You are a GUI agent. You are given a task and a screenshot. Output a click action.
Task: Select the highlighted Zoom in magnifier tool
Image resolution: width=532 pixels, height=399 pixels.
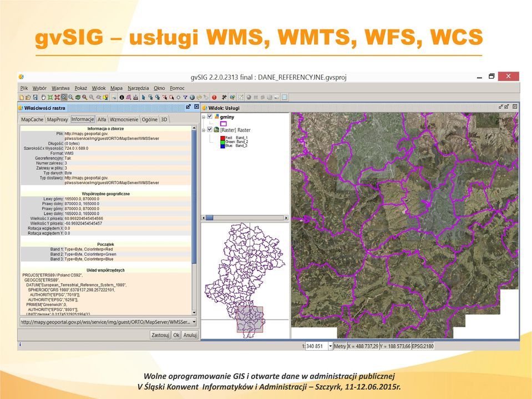point(64,97)
